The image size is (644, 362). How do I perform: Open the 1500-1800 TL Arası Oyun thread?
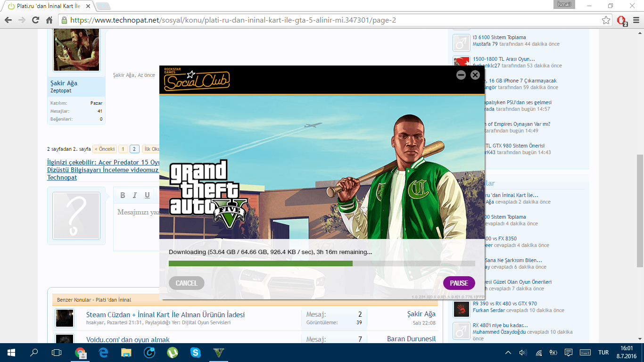coord(504,59)
